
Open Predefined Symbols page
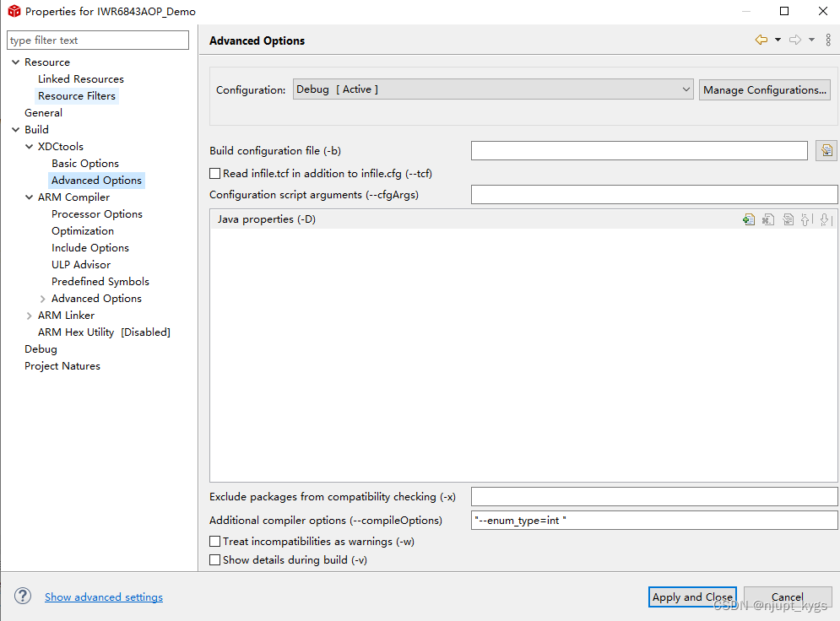point(100,282)
